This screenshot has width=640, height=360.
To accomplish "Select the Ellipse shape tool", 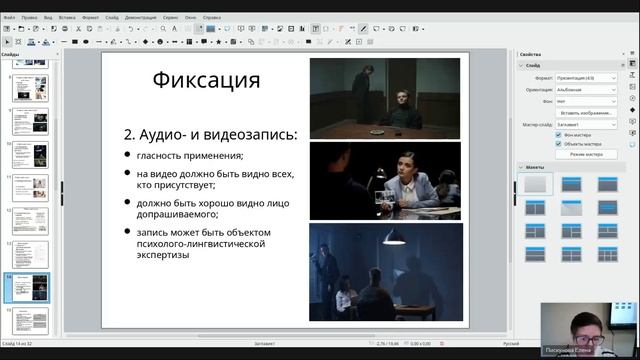I will pyautogui.click(x=86, y=42).
